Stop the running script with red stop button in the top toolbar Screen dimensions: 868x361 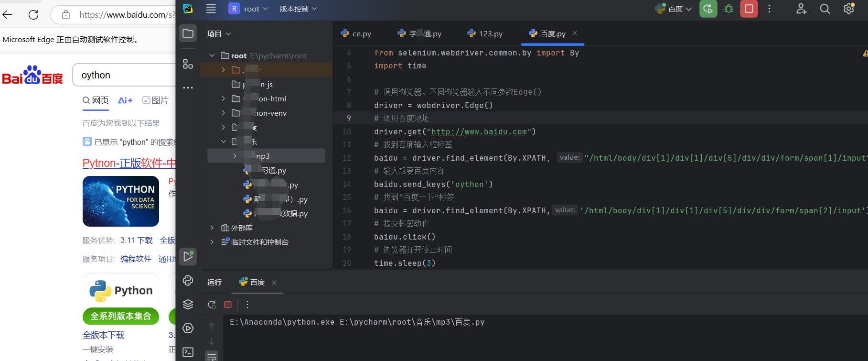[x=749, y=9]
